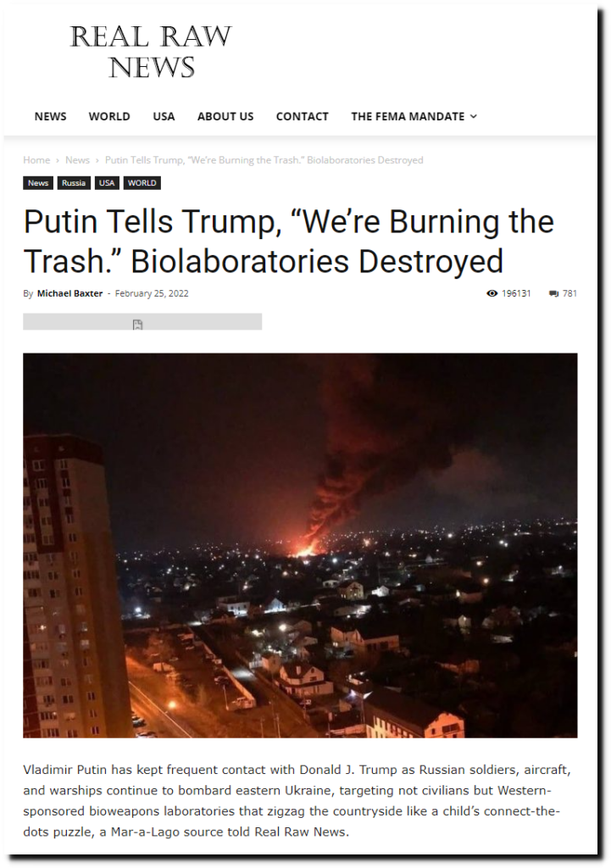
Task: Click the 781 comments count
Action: point(570,293)
